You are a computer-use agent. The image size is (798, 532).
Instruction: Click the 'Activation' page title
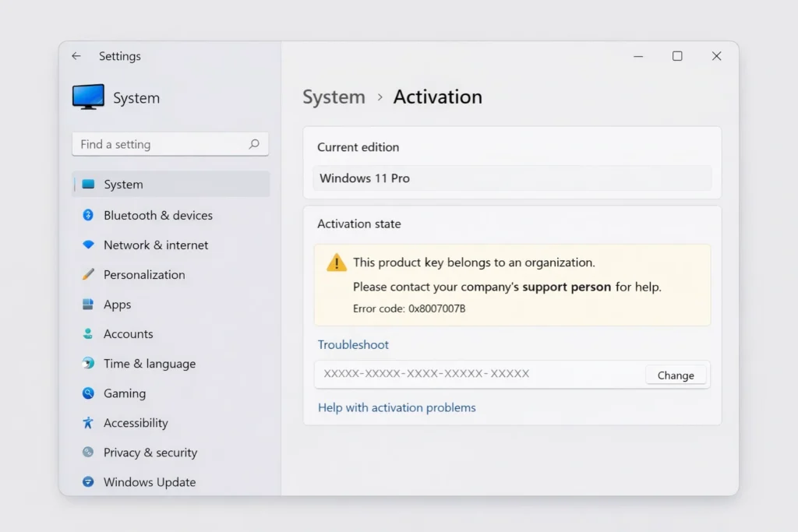438,97
